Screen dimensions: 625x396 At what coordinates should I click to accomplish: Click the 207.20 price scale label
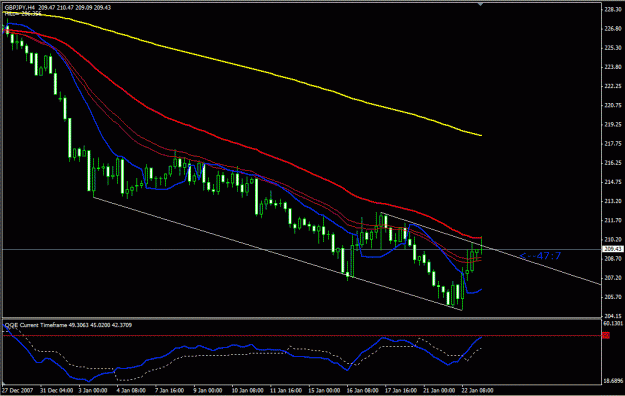tap(613, 278)
